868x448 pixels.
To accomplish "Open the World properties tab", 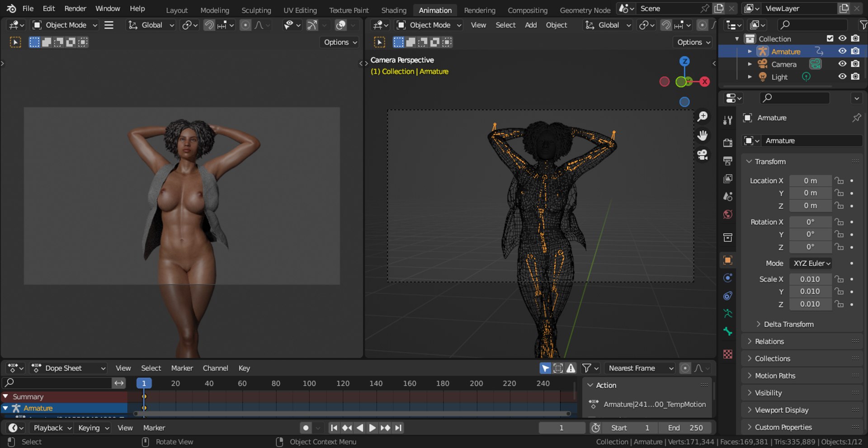I will pos(728,214).
